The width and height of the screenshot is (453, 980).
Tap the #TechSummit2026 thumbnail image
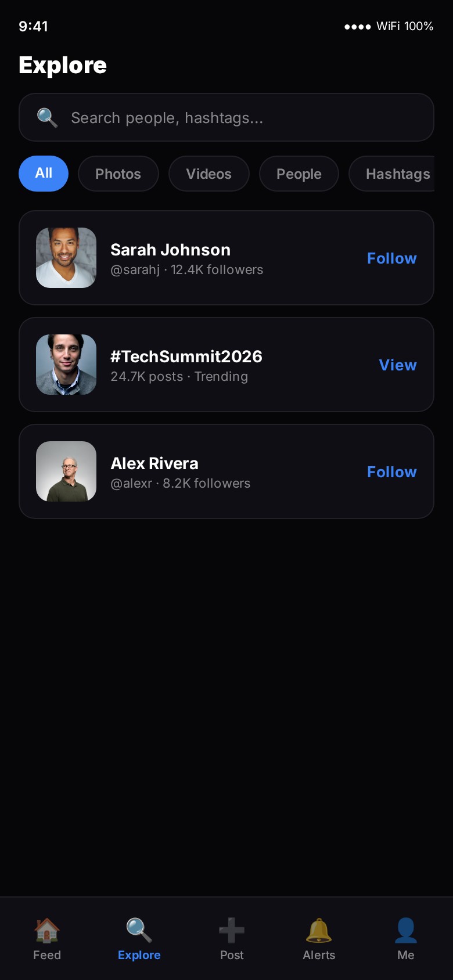[x=66, y=365]
